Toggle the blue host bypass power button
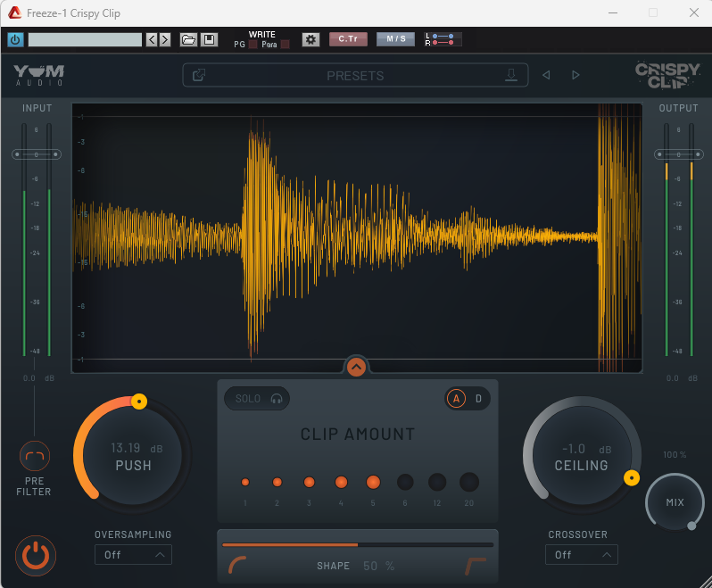This screenshot has width=712, height=588. pos(15,39)
